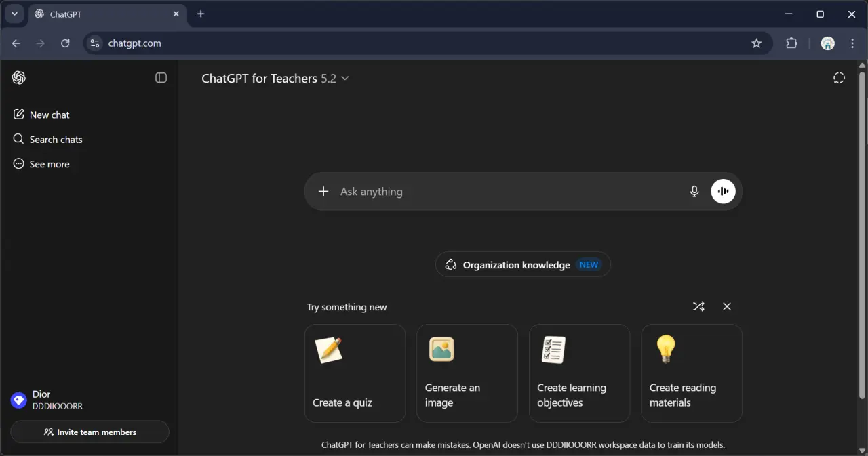Click the ChatGPT logo in sidebar
This screenshot has width=868, height=456.
click(x=19, y=78)
